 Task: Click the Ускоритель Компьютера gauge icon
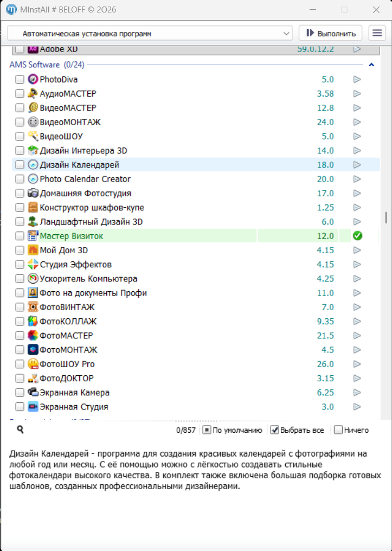33,279
